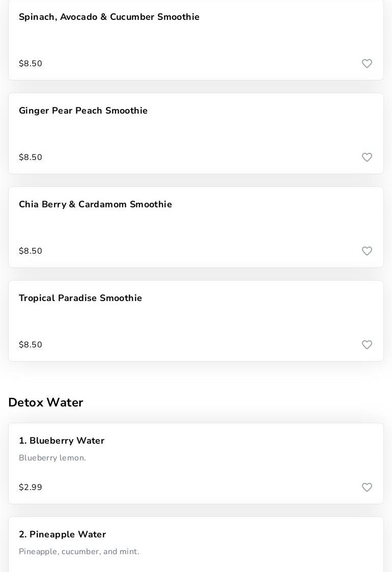The image size is (392, 572).
Task: Tap the heart on Ginger Pear Peach Smoothie
Action: pyautogui.click(x=367, y=157)
